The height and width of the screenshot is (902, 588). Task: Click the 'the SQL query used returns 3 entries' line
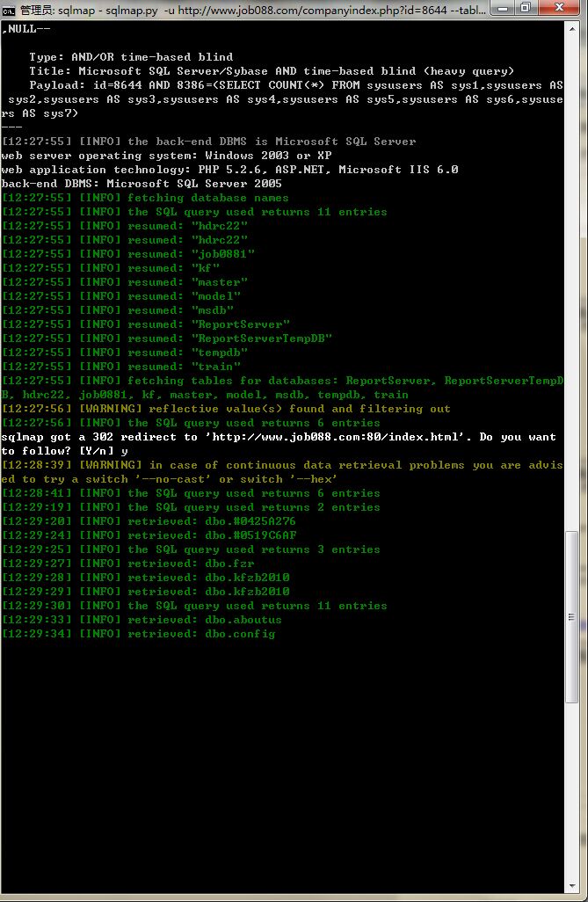(x=191, y=549)
